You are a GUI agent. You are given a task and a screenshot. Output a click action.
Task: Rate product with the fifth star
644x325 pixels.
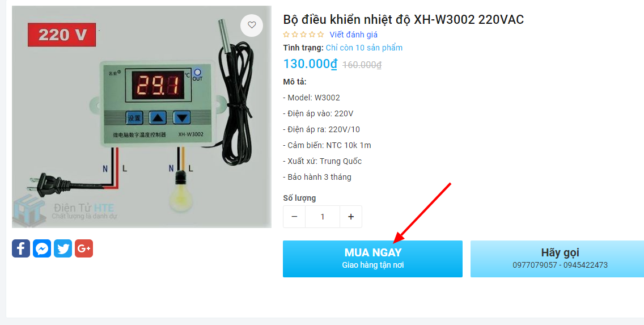(x=320, y=35)
